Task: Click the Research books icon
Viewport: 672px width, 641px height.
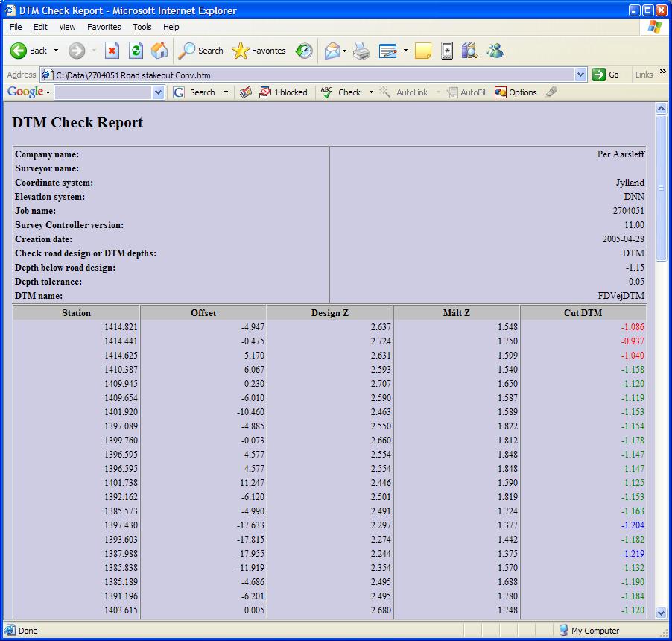Action: point(469,51)
